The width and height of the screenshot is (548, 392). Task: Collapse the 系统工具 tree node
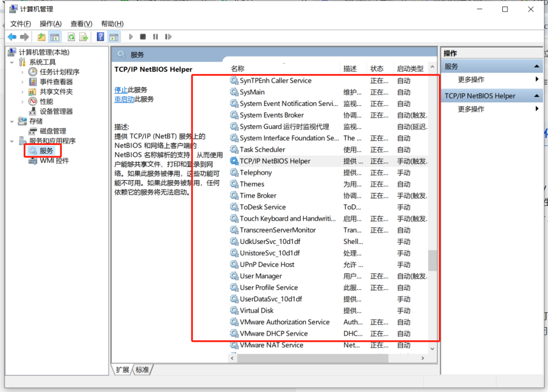[12, 62]
